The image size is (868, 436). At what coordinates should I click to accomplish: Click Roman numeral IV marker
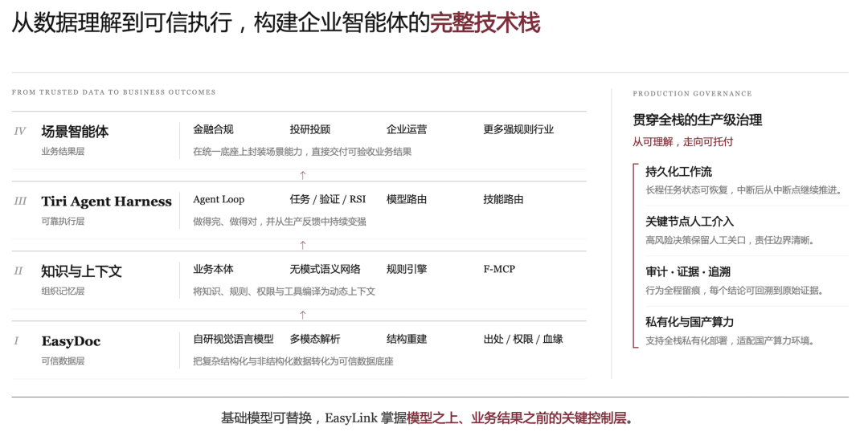point(20,131)
